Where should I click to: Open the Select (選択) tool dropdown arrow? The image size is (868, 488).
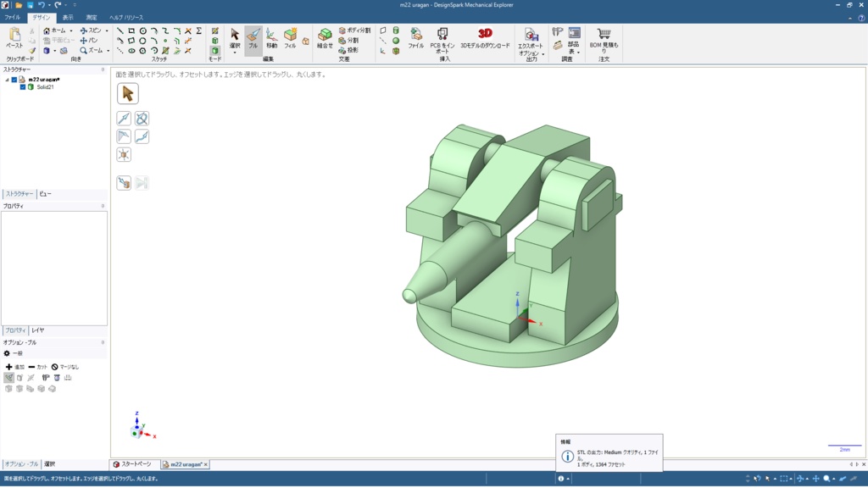tap(235, 53)
